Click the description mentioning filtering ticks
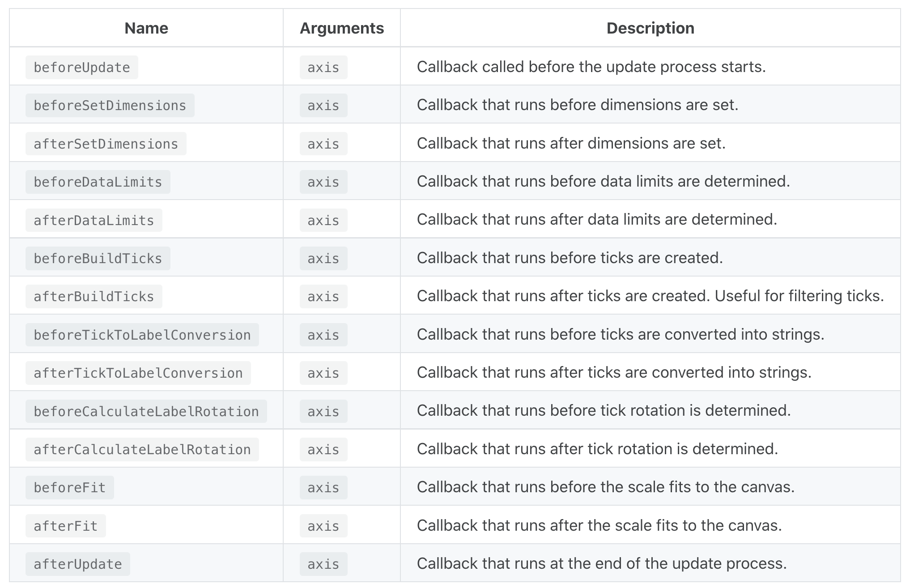 coord(650,296)
